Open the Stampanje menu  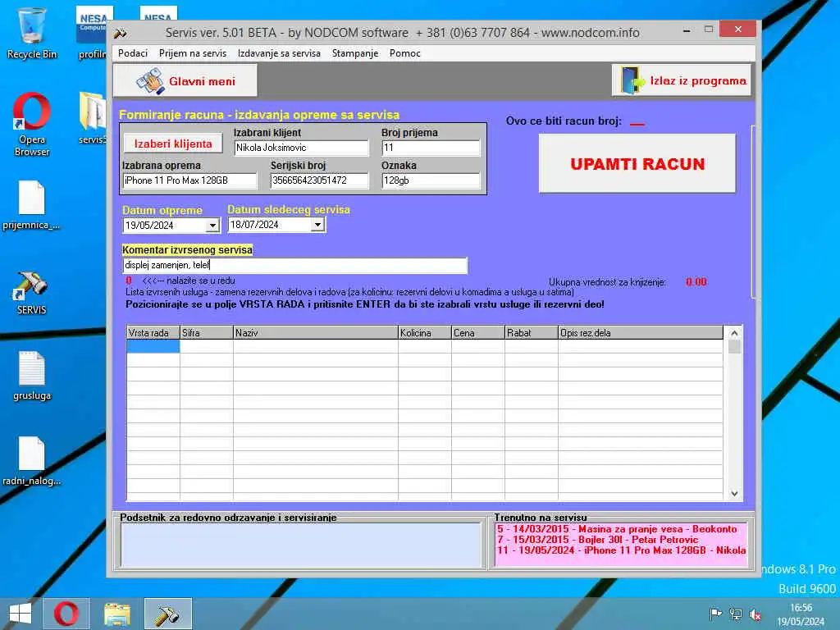354,53
